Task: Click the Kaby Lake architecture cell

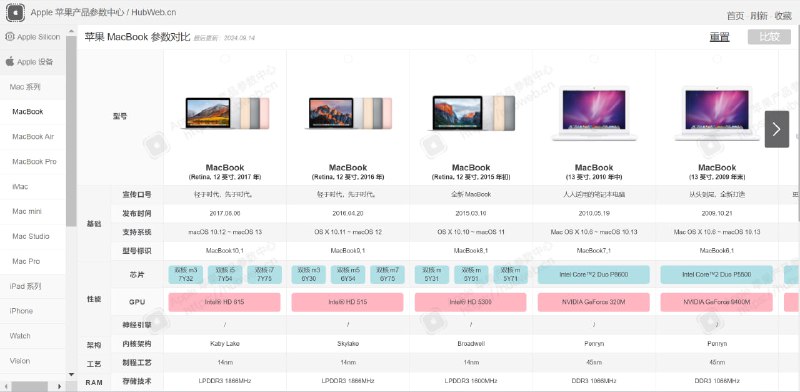Action: (225, 344)
